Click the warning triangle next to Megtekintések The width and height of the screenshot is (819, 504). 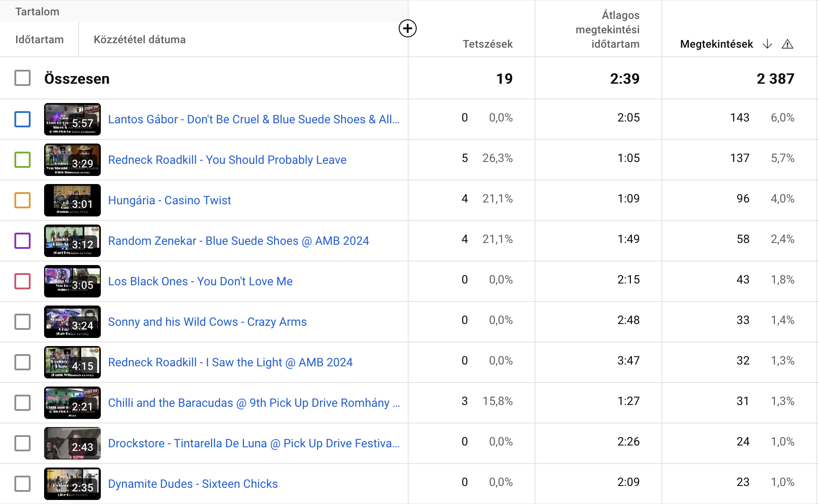[787, 44]
